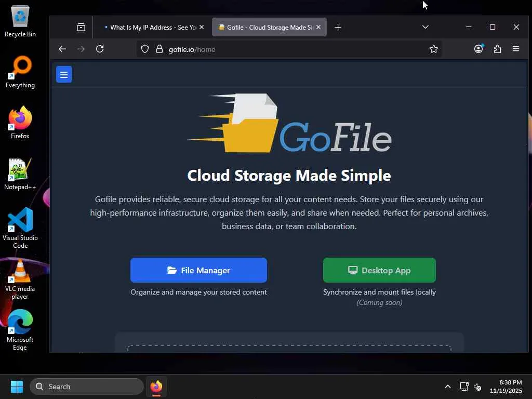Close the Gofile tab
The height and width of the screenshot is (399, 532).
pos(318,27)
